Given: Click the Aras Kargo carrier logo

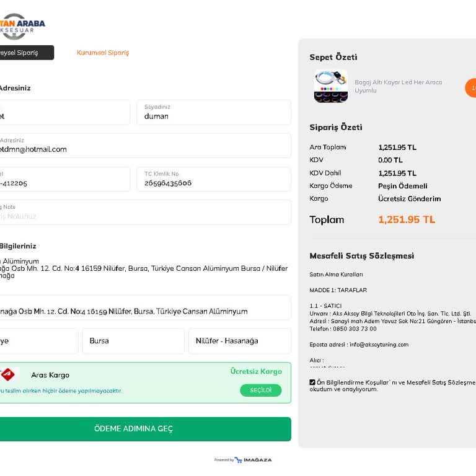Looking at the screenshot, I should pyautogui.click(x=7, y=374).
